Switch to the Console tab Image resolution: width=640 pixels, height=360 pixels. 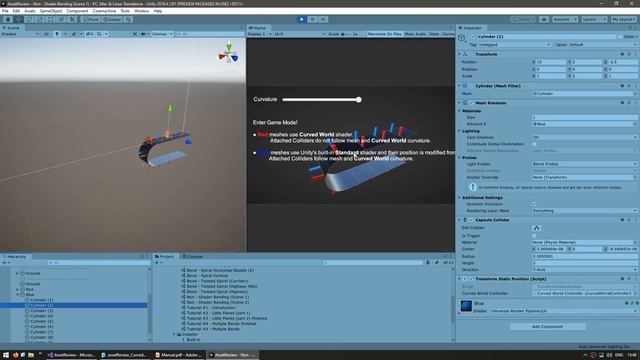[192, 256]
